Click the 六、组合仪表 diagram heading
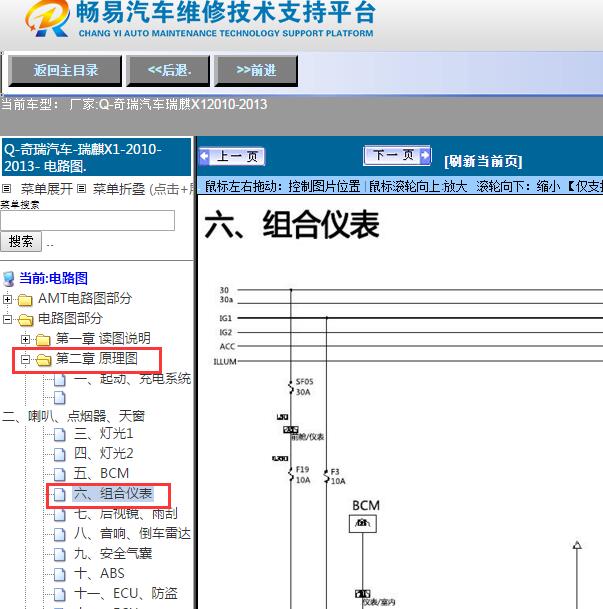This screenshot has width=603, height=609. 292,224
